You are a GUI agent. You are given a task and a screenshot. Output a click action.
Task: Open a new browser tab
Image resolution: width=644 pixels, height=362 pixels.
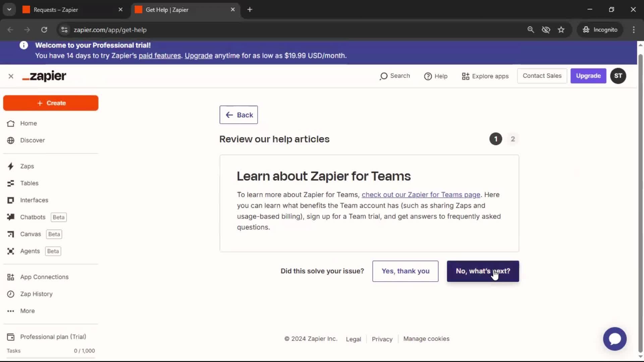tap(250, 10)
